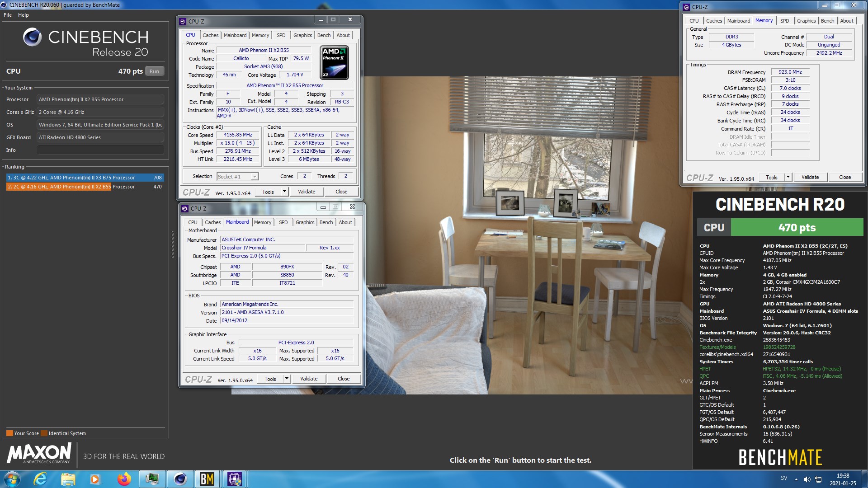
Task: Open Tools dropdown arrow in Mainboard window
Action: pos(287,379)
